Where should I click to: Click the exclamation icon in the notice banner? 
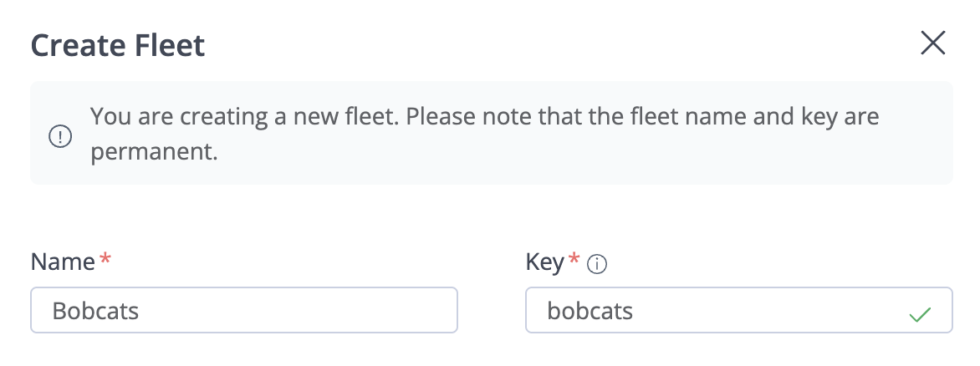pos(60,136)
